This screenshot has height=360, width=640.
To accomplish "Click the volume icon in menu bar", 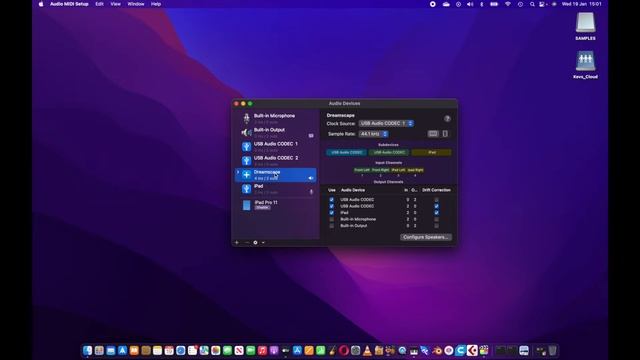I will click(470, 4).
